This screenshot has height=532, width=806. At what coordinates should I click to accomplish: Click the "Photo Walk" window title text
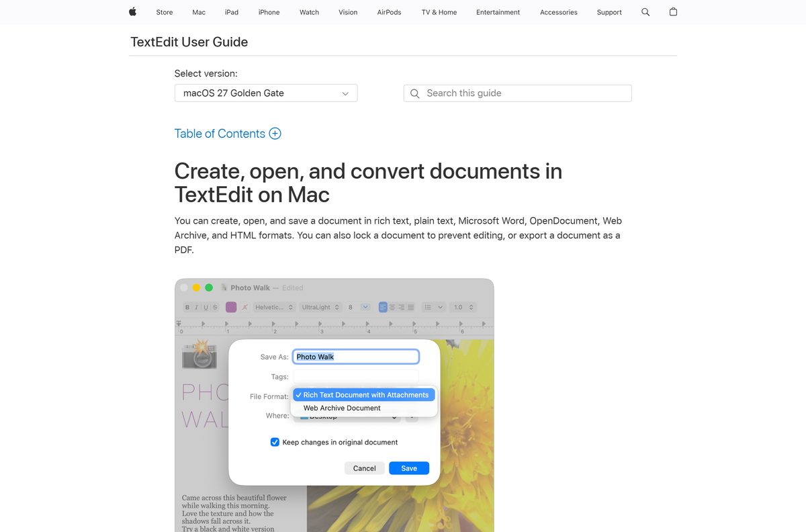point(250,287)
